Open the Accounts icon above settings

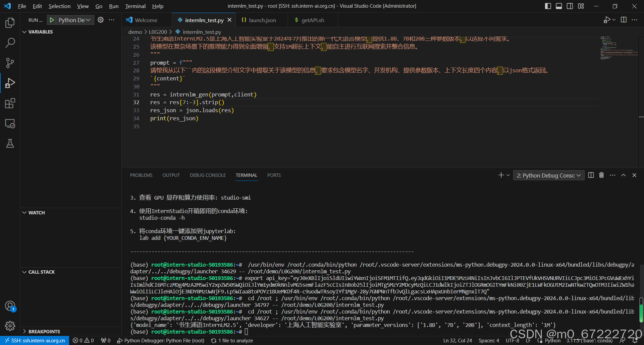10,306
